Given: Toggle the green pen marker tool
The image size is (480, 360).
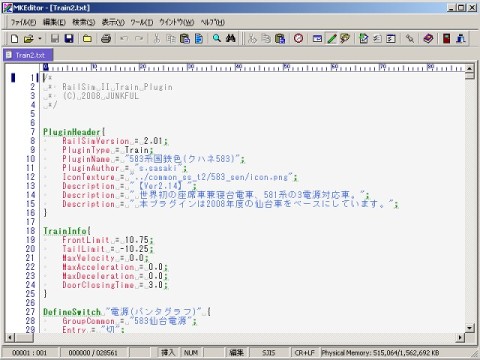Looking at the screenshot, I should coord(332,39).
